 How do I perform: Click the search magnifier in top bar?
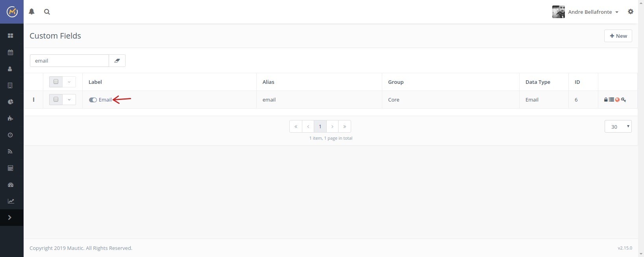coord(47,12)
